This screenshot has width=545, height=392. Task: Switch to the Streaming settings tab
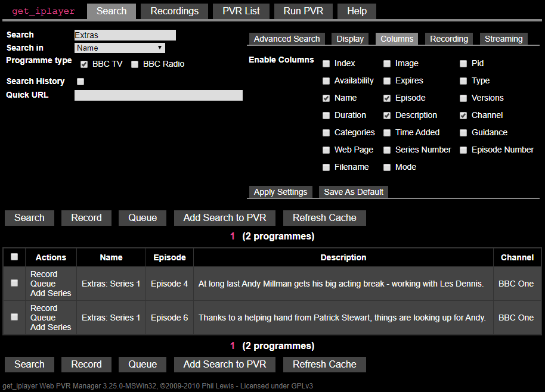(x=503, y=39)
